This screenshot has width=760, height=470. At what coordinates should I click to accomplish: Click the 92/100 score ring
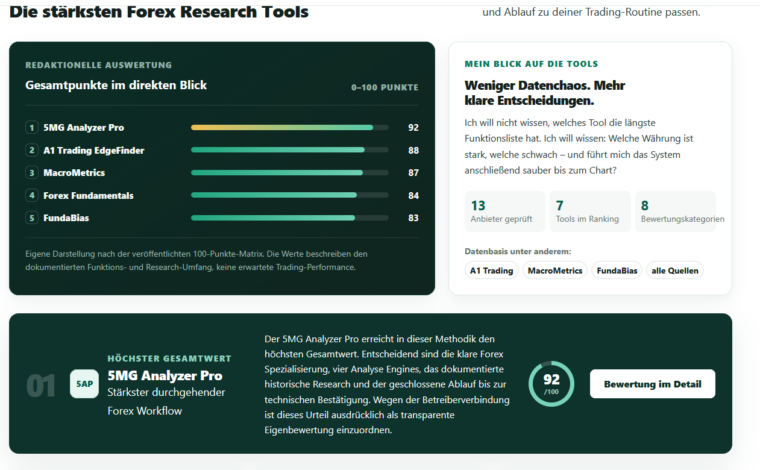click(551, 384)
